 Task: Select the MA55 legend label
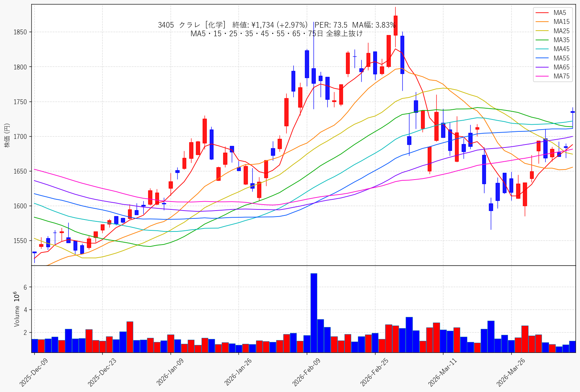pyautogui.click(x=562, y=58)
